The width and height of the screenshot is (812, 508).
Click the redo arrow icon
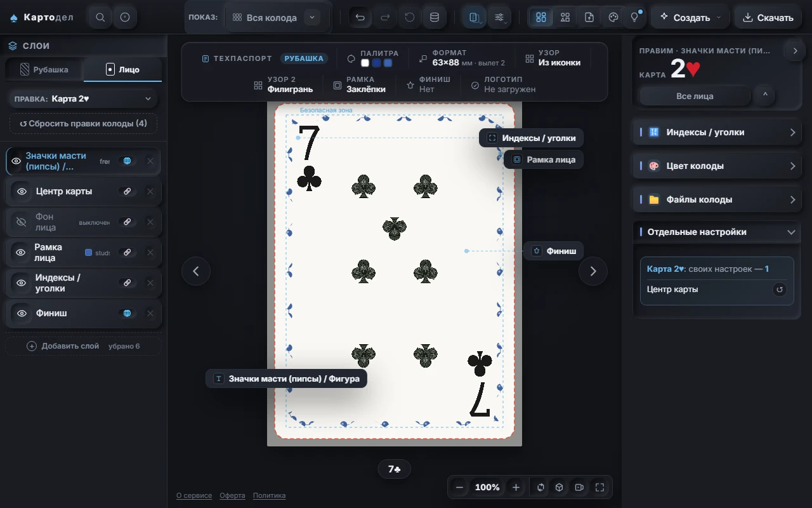pyautogui.click(x=385, y=17)
